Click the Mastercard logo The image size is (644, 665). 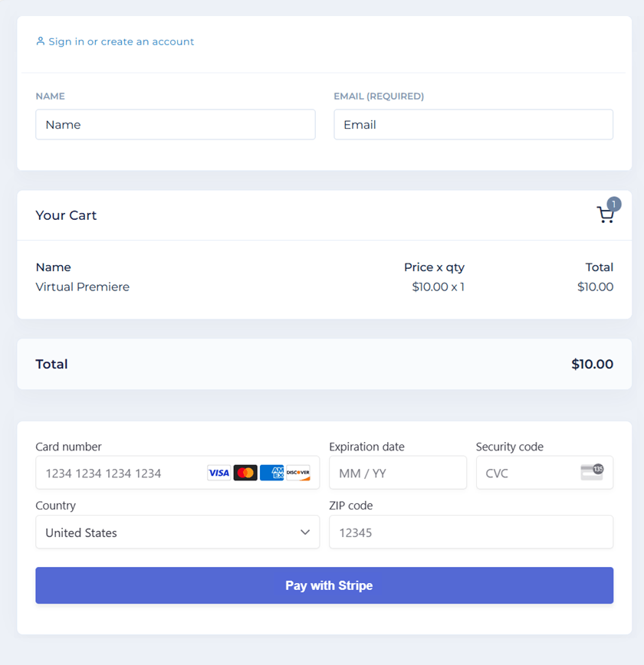245,473
